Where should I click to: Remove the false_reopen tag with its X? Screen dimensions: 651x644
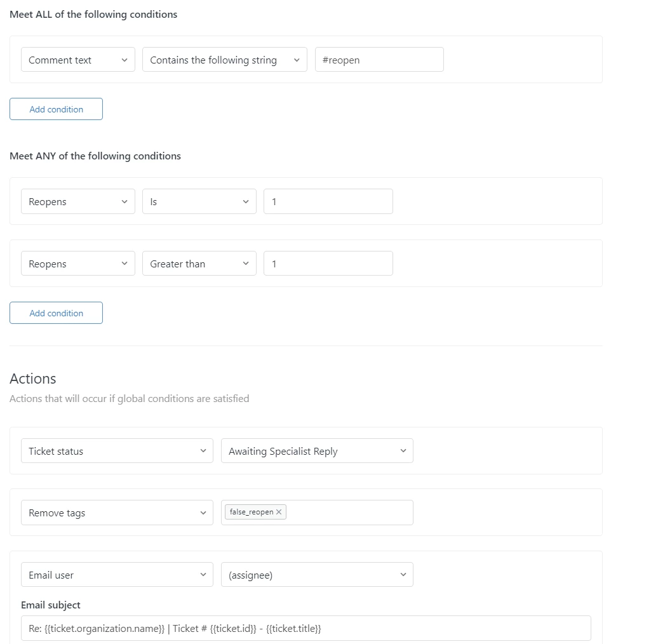(x=279, y=512)
